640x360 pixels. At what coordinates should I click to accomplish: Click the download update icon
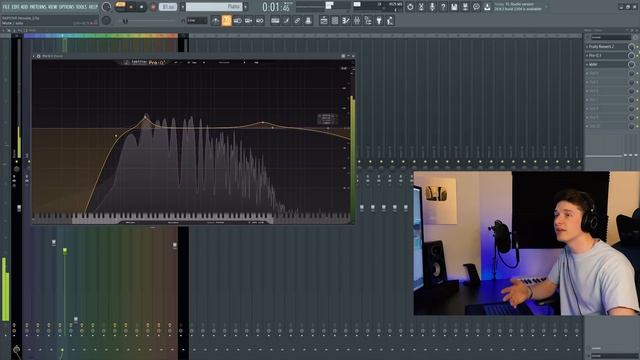pos(487,7)
